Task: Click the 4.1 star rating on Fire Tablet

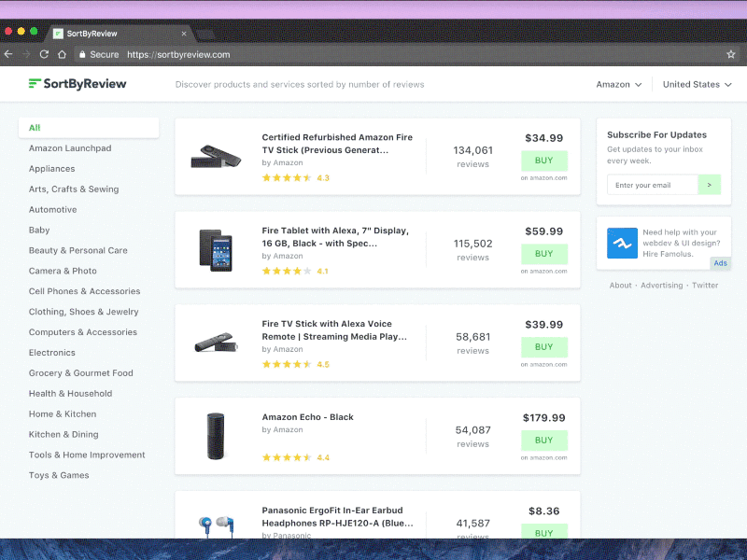Action: [x=295, y=272]
